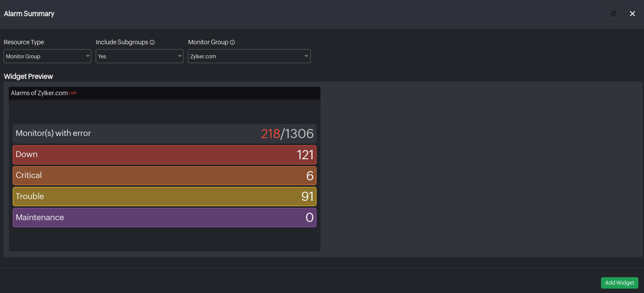Image resolution: width=644 pixels, height=293 pixels.
Task: Click the Add Widget button
Action: pyautogui.click(x=619, y=283)
